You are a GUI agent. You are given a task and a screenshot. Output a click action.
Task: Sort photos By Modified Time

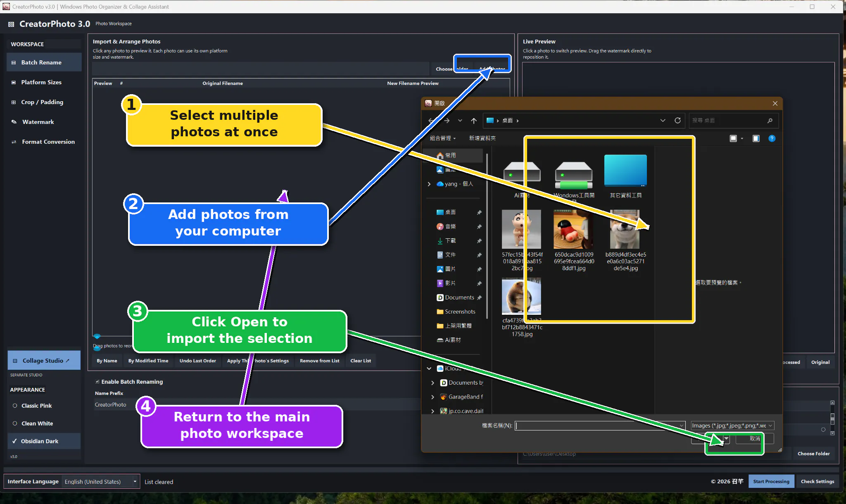[148, 361]
